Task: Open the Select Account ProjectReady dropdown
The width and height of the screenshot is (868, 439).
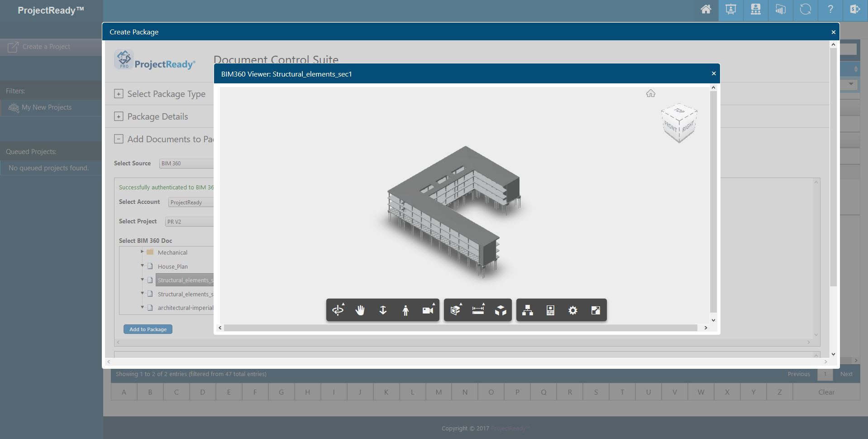Action: [191, 203]
